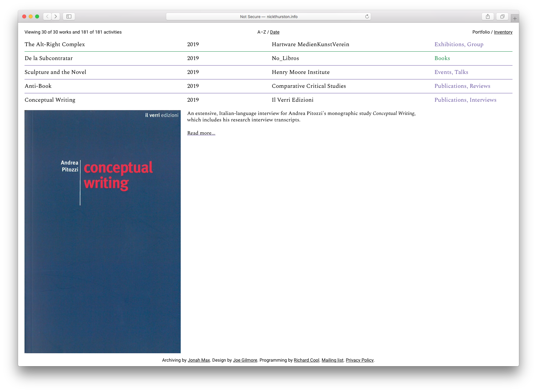Open a new tab with plus button

[x=515, y=18]
